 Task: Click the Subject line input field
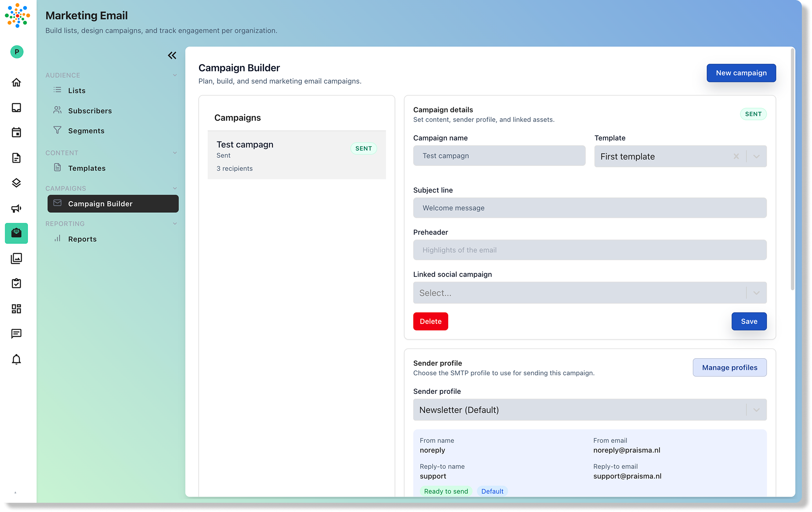(590, 207)
